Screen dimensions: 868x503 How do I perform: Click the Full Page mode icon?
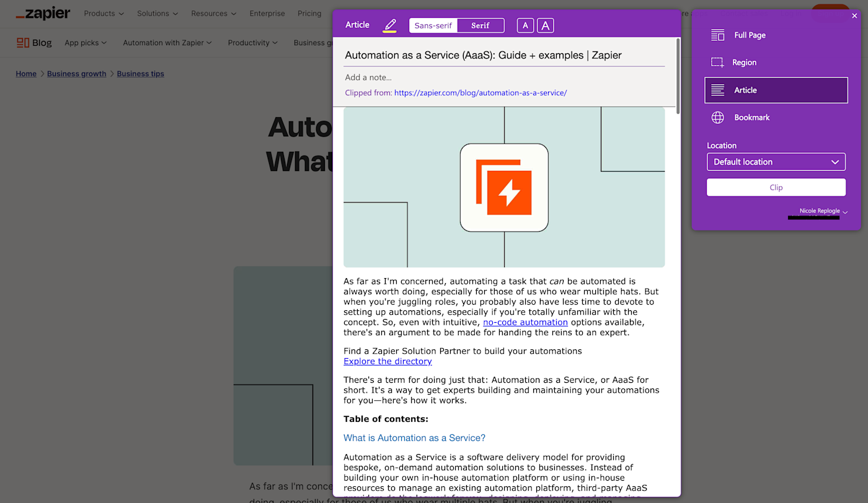tap(717, 35)
